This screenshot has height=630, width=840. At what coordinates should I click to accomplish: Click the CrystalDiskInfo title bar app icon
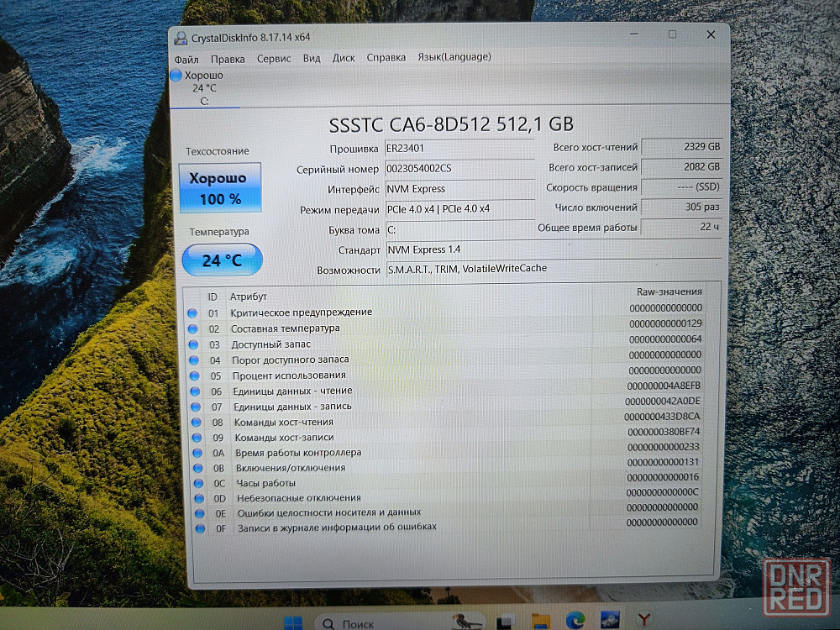181,38
